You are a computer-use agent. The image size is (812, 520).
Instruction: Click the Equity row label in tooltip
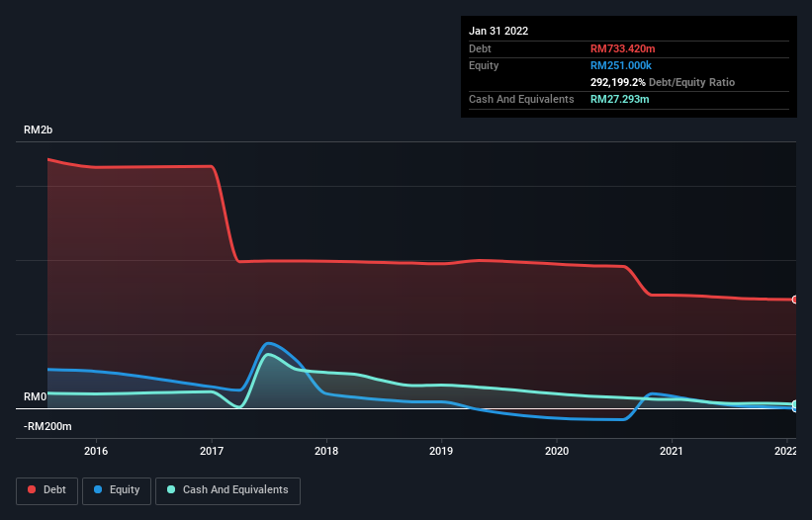484,65
